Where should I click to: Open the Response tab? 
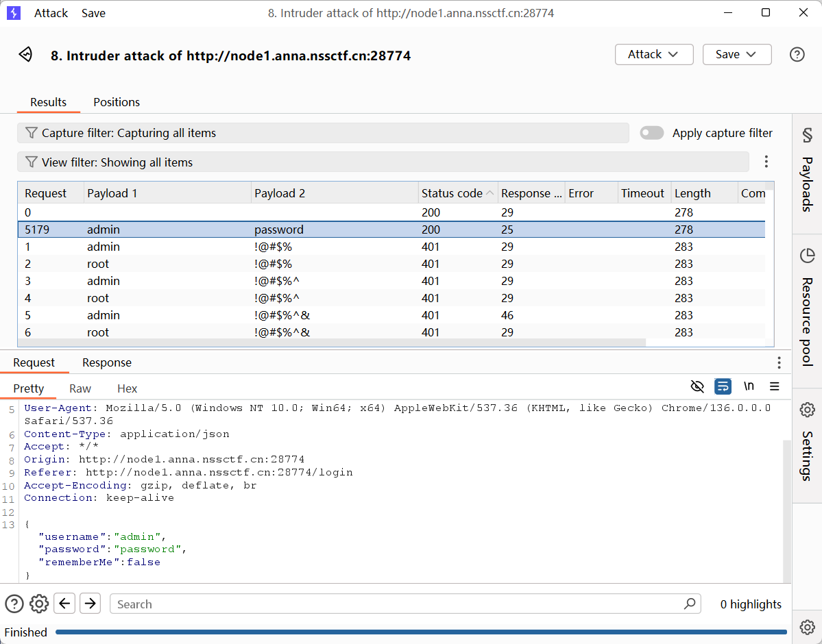tap(107, 362)
